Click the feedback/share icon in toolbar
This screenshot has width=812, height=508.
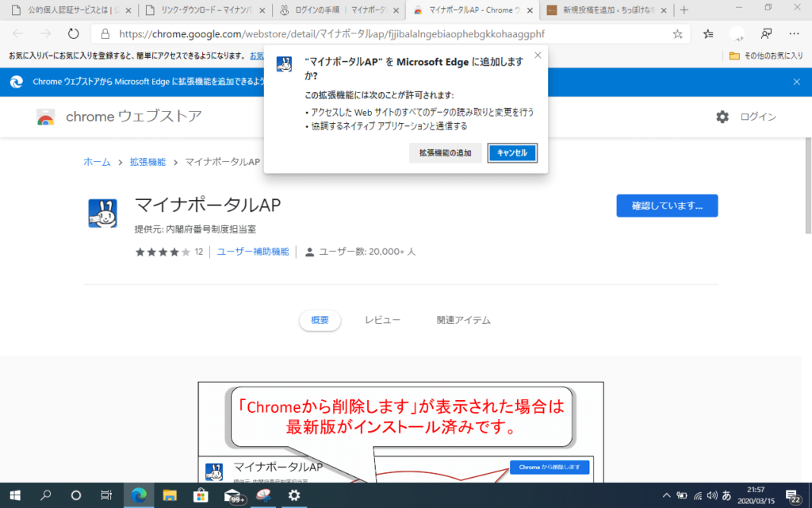767,33
